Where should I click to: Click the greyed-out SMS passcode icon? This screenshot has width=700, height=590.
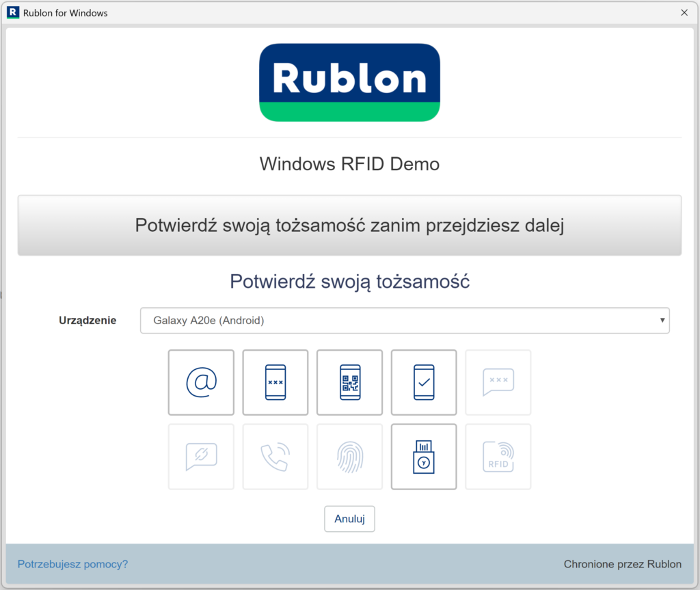click(498, 382)
